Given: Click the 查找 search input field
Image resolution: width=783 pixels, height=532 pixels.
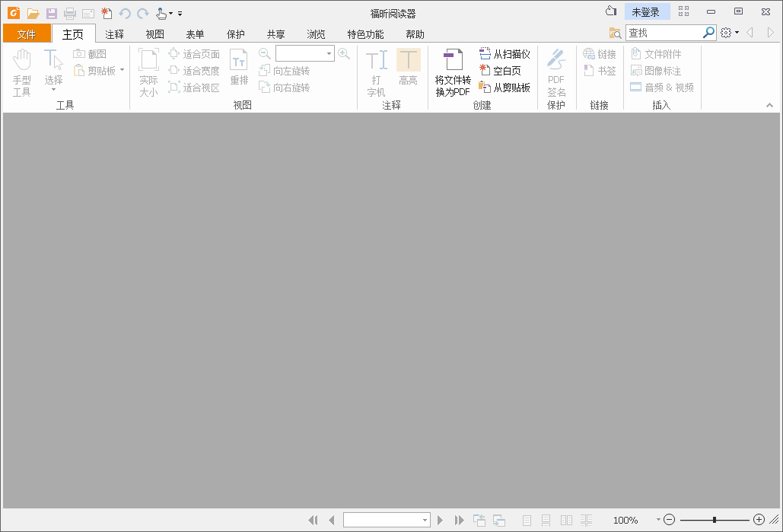Looking at the screenshot, I should pyautogui.click(x=664, y=33).
